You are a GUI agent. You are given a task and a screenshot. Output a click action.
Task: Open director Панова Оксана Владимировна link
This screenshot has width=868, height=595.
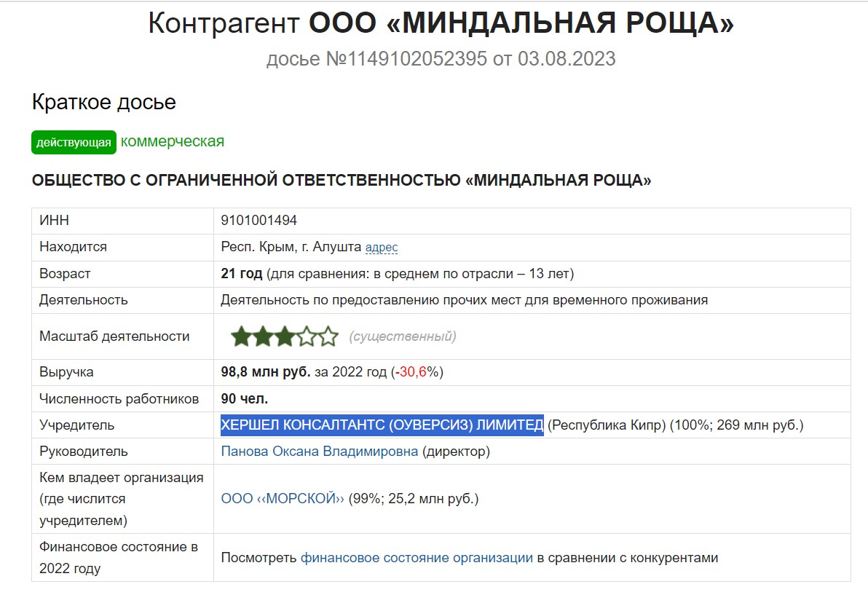point(320,452)
